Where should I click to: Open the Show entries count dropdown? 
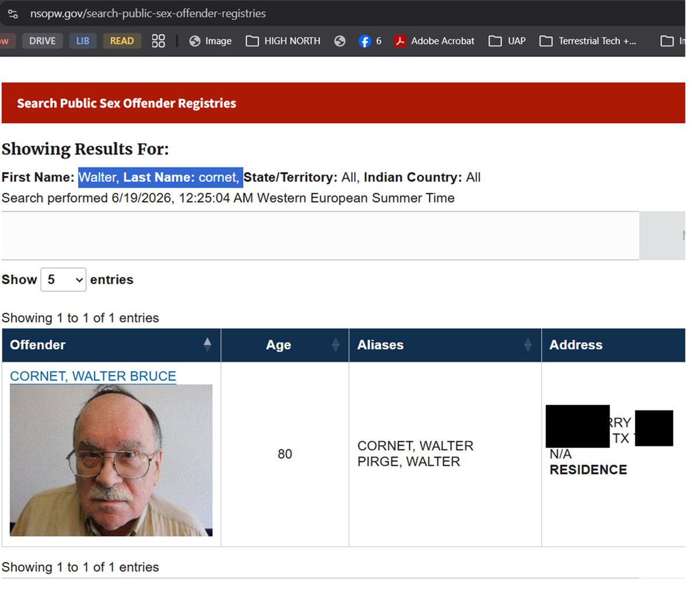click(63, 280)
